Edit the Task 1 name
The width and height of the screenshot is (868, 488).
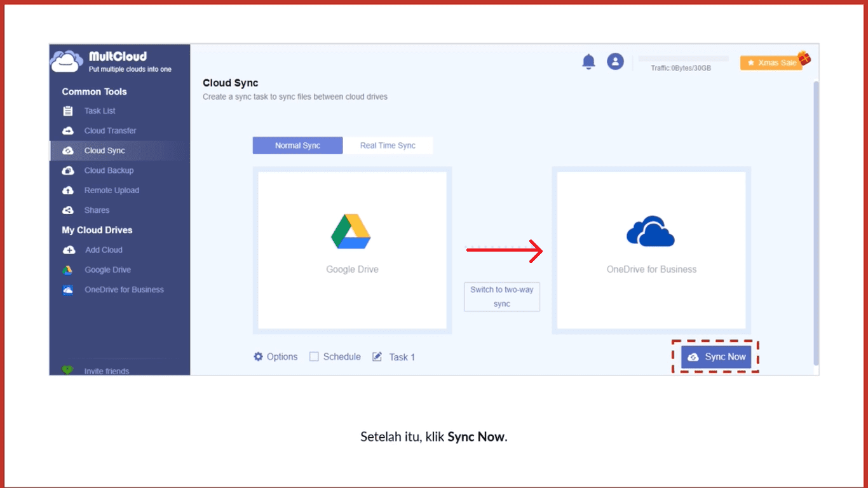tap(402, 357)
